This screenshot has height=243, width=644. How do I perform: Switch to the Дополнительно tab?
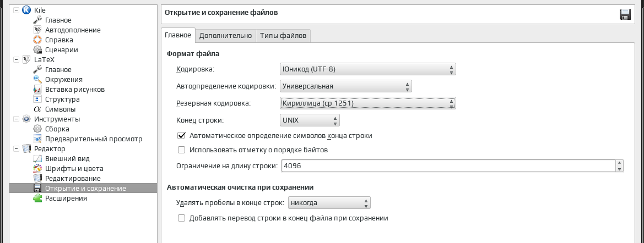[x=225, y=36]
